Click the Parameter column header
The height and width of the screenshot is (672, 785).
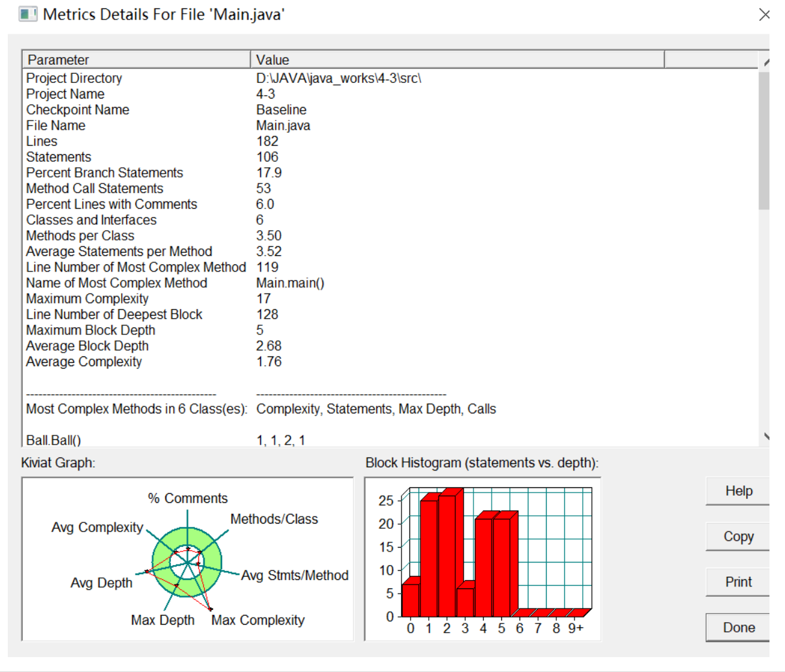coord(137,60)
